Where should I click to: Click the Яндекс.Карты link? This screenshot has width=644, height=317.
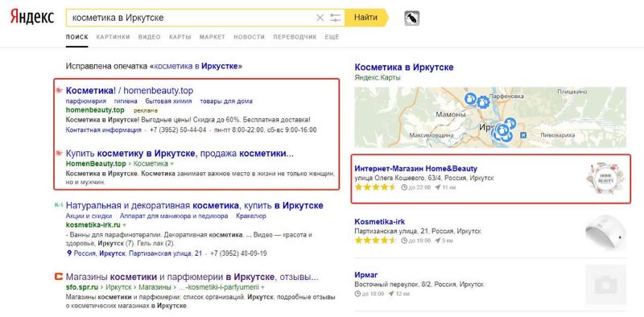click(x=377, y=77)
